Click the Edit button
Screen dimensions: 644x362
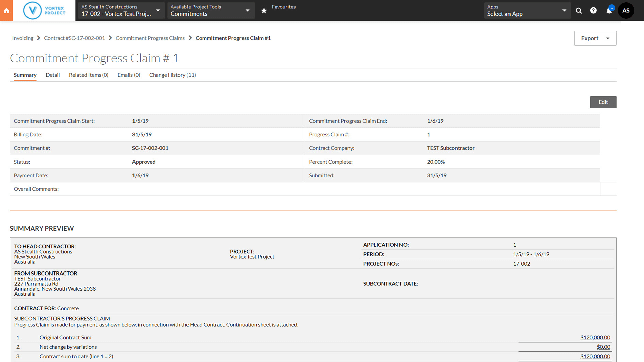[603, 102]
